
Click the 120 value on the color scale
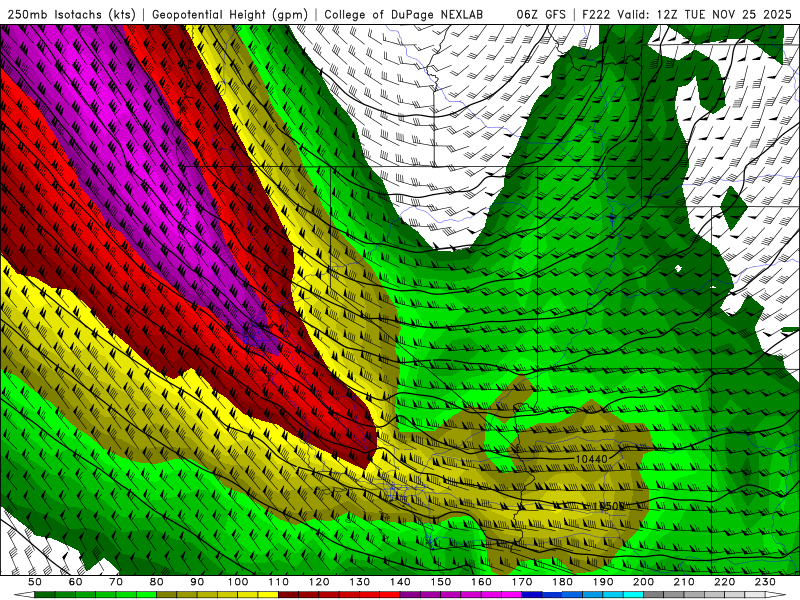319,582
